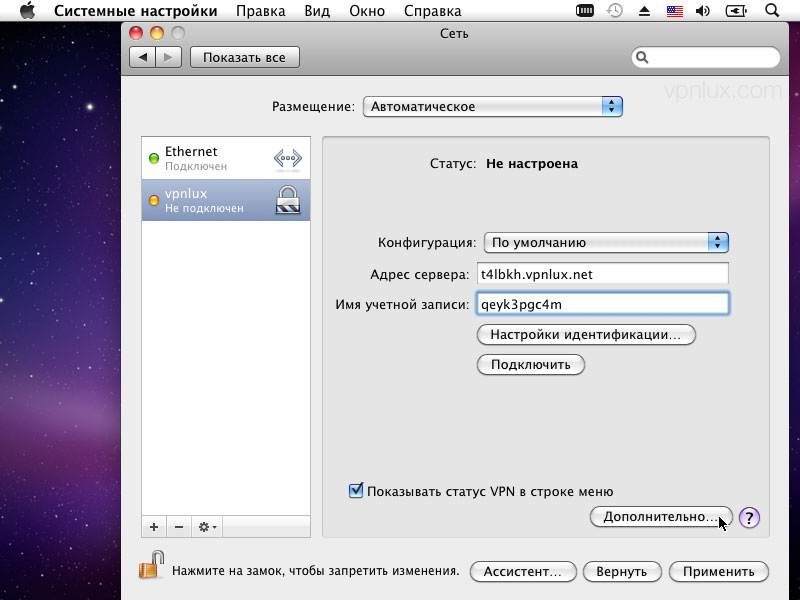Click the Подключить button
800x600 pixels.
coord(531,365)
